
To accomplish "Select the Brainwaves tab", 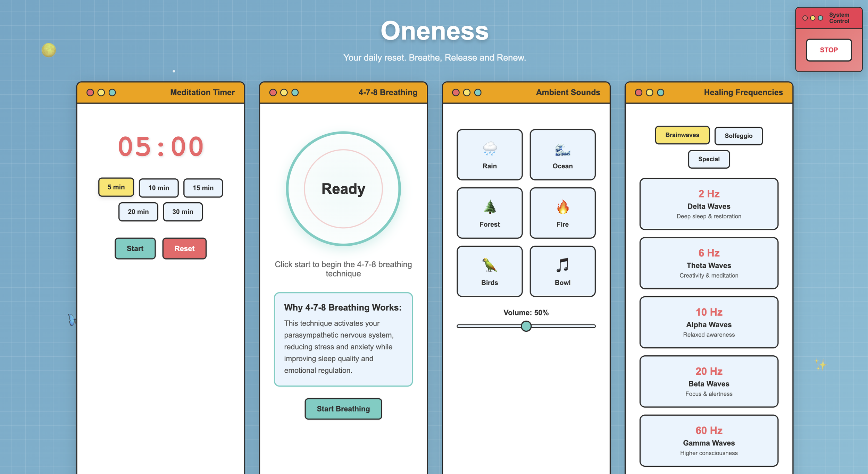I will (x=682, y=135).
